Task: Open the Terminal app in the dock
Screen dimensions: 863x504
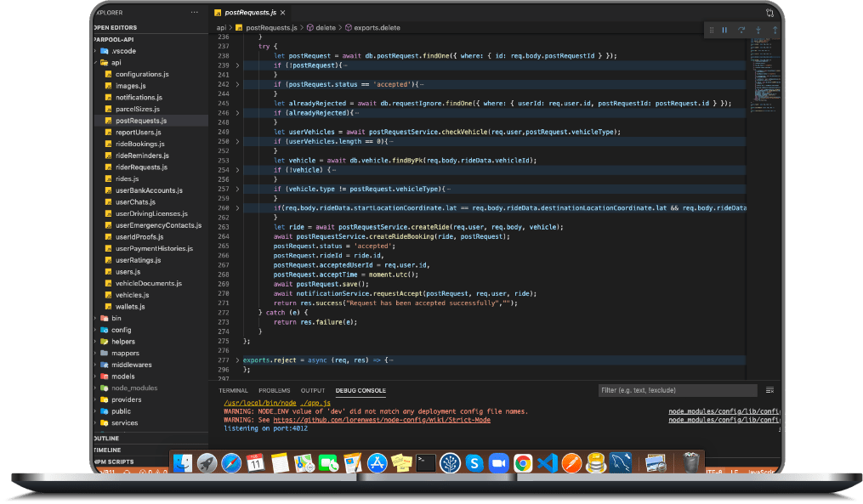Action: coord(426,463)
